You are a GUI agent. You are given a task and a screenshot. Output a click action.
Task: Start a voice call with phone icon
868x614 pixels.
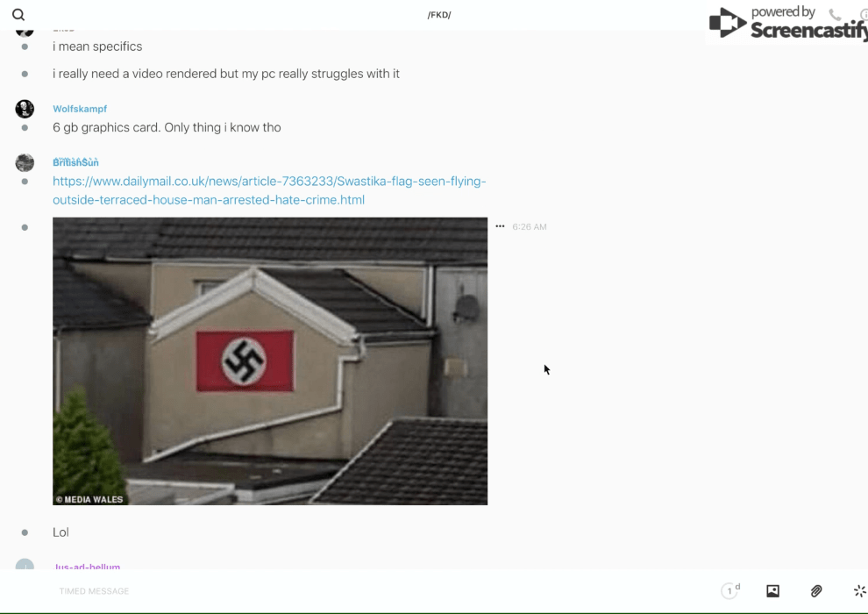(835, 15)
